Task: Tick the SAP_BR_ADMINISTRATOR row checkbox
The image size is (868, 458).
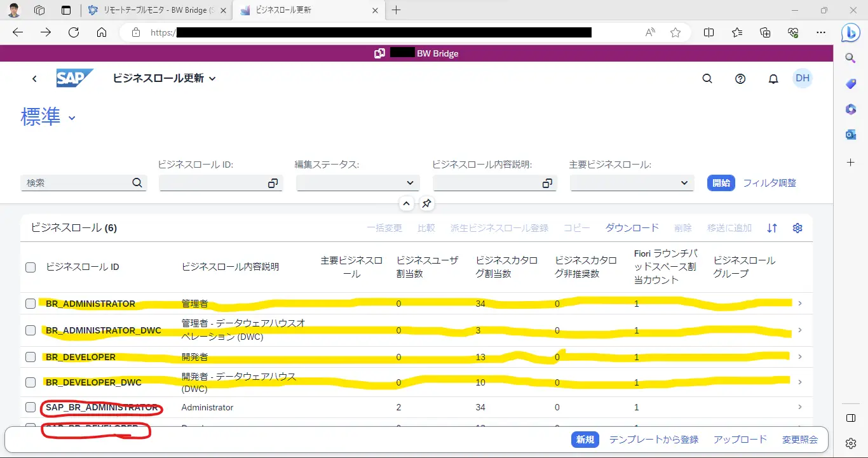Action: tap(31, 407)
